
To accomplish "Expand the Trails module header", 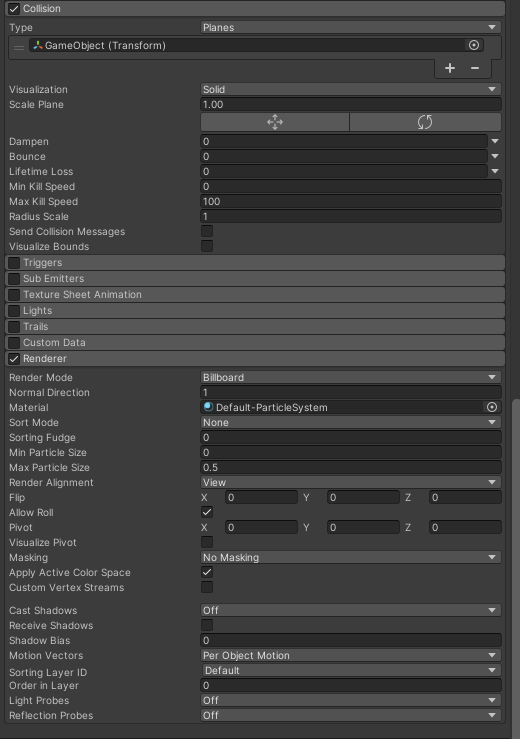I will coord(255,327).
